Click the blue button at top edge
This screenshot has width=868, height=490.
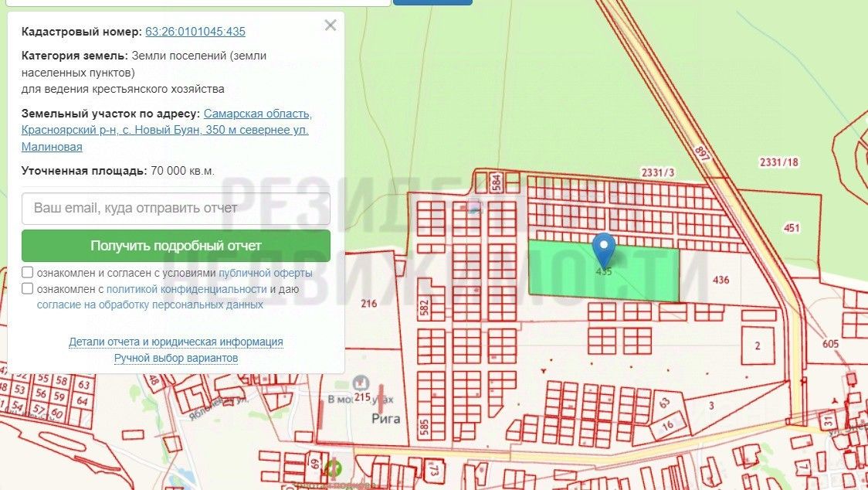[x=432, y=2]
